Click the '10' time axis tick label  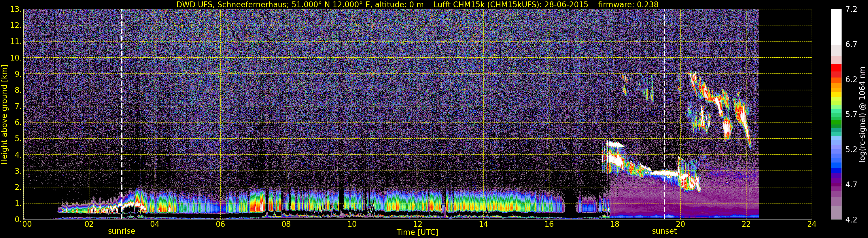[352, 224]
